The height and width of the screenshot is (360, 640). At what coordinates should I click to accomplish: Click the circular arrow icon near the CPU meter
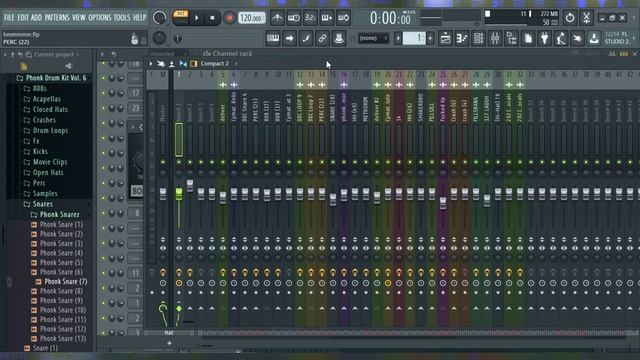pyautogui.click(x=570, y=18)
